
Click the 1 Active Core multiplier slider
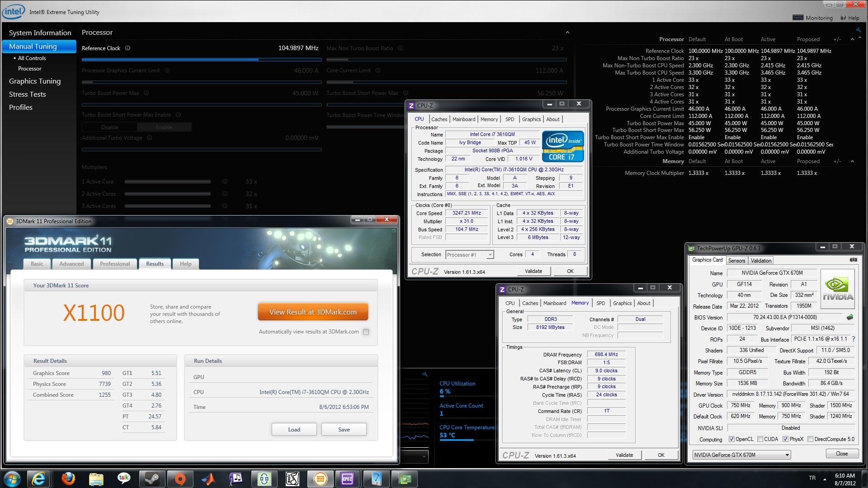(x=168, y=182)
